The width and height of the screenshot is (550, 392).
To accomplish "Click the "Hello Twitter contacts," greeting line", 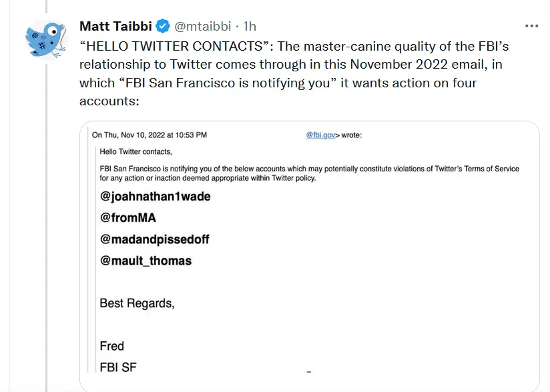I will 135,152.
